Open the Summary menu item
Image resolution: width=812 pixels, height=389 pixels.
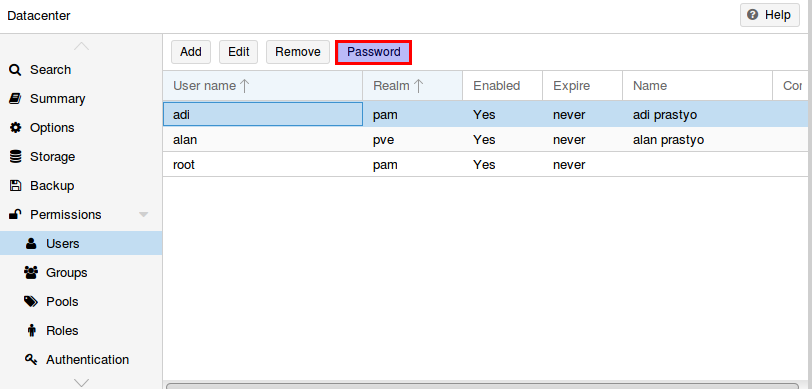pyautogui.click(x=81, y=99)
